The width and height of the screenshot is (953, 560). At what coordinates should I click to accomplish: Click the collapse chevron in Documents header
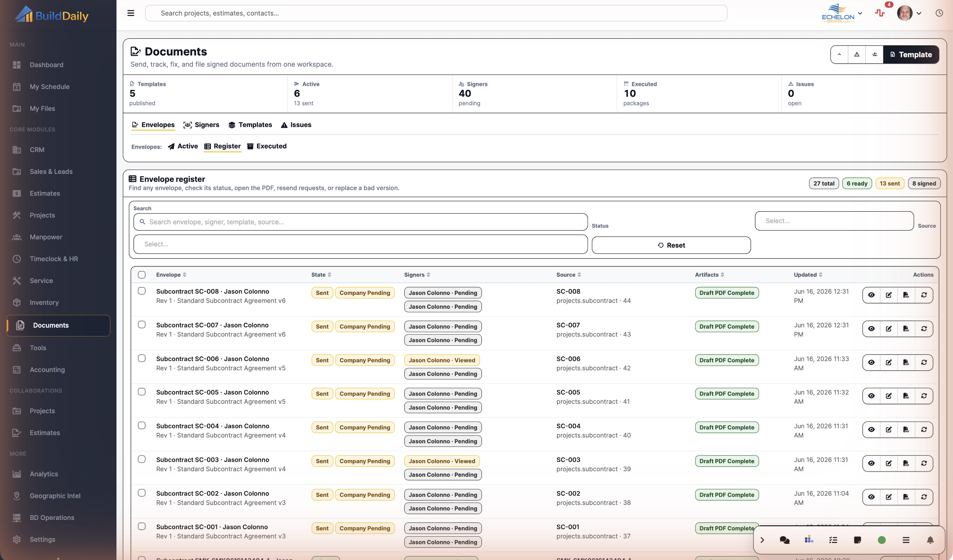pyautogui.click(x=839, y=54)
